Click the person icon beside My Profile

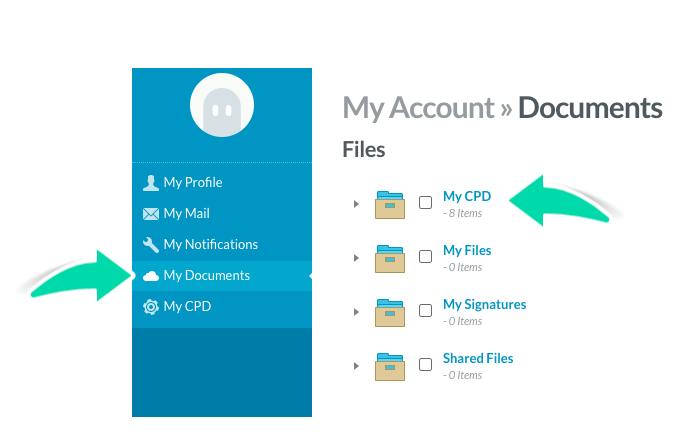[151, 183]
